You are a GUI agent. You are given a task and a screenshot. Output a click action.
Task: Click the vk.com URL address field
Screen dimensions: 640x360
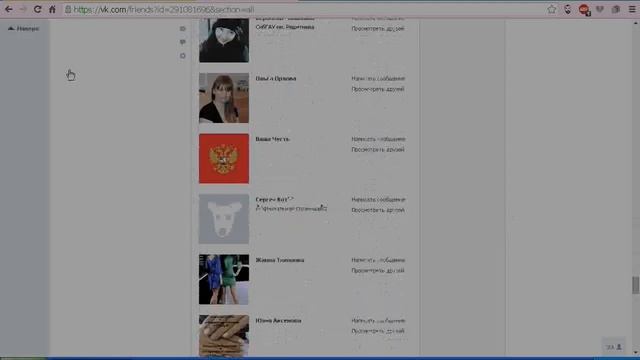pos(163,9)
